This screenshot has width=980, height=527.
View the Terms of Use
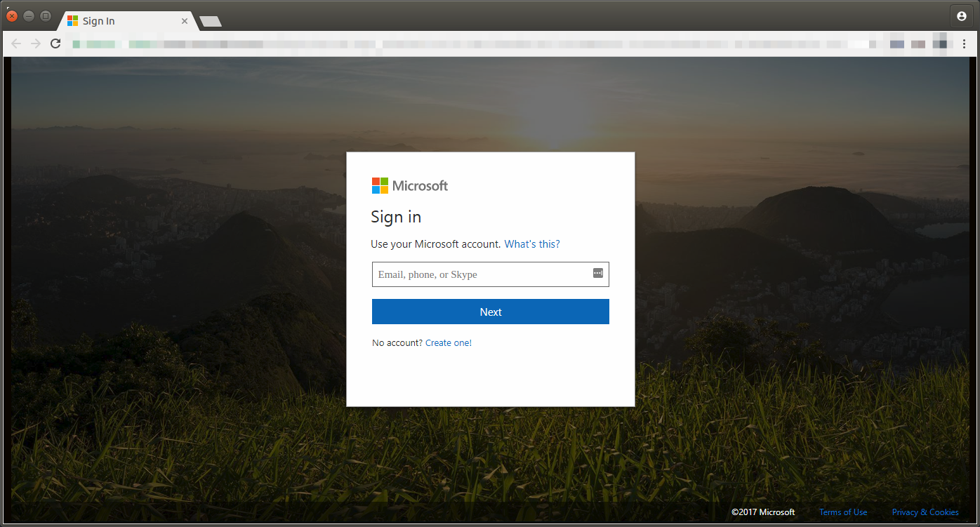pos(843,512)
